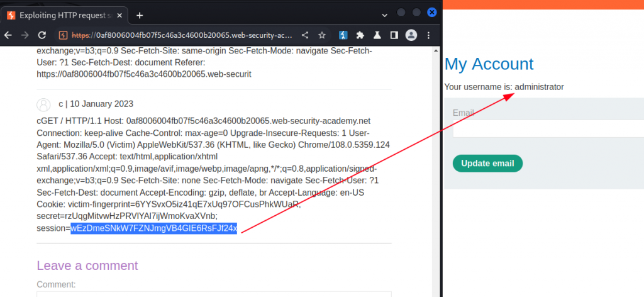Open a new tab with the plus button
Screen dimensions: 644x297
pos(140,16)
